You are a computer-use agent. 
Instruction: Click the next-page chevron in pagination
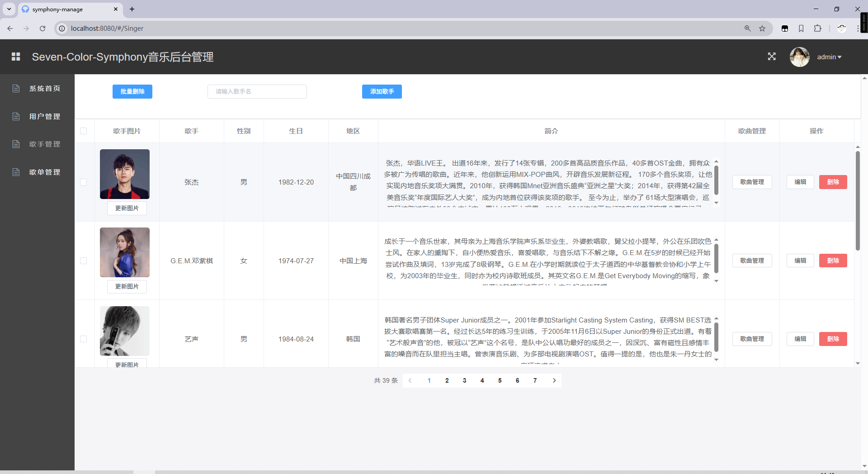(554, 380)
